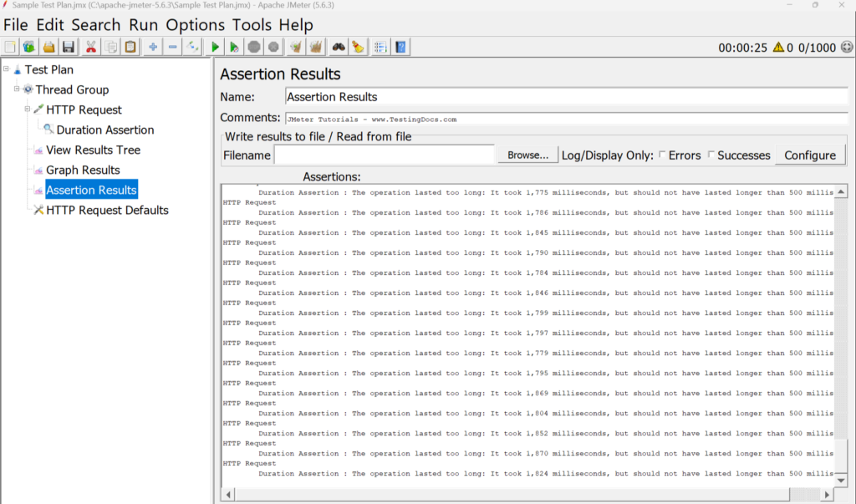
Task: Save the test plan using the Save icon
Action: pos(69,47)
